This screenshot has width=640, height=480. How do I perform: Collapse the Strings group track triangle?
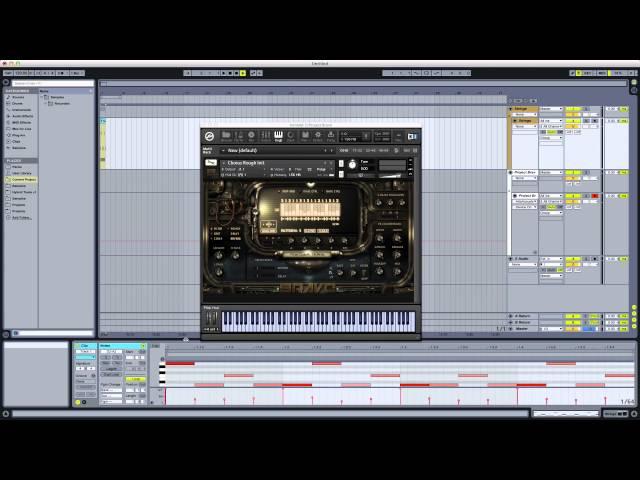click(510, 109)
